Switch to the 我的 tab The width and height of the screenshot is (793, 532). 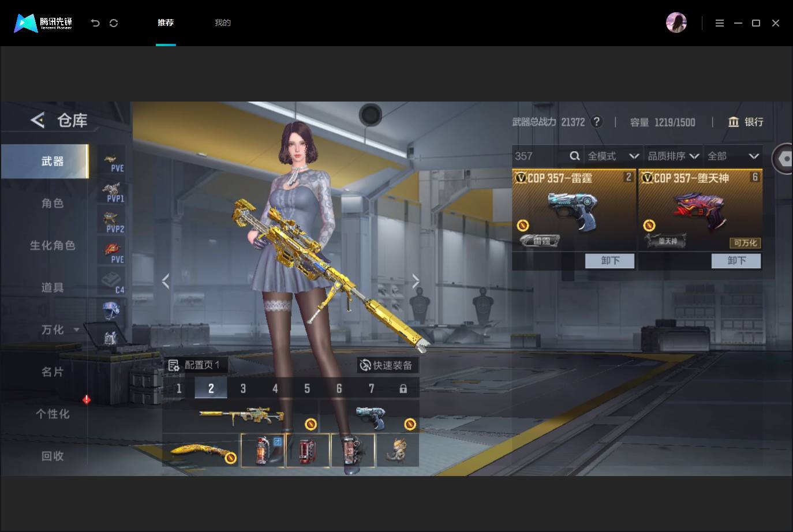(x=223, y=23)
